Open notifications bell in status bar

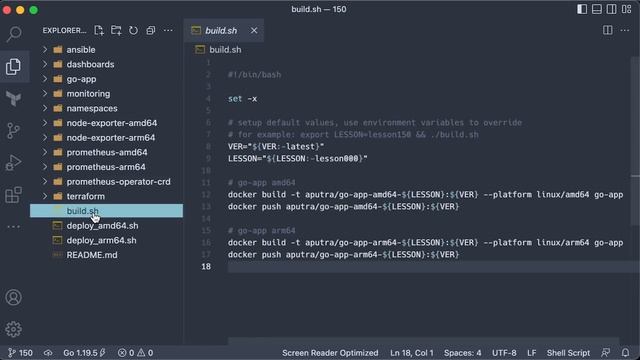[625, 353]
